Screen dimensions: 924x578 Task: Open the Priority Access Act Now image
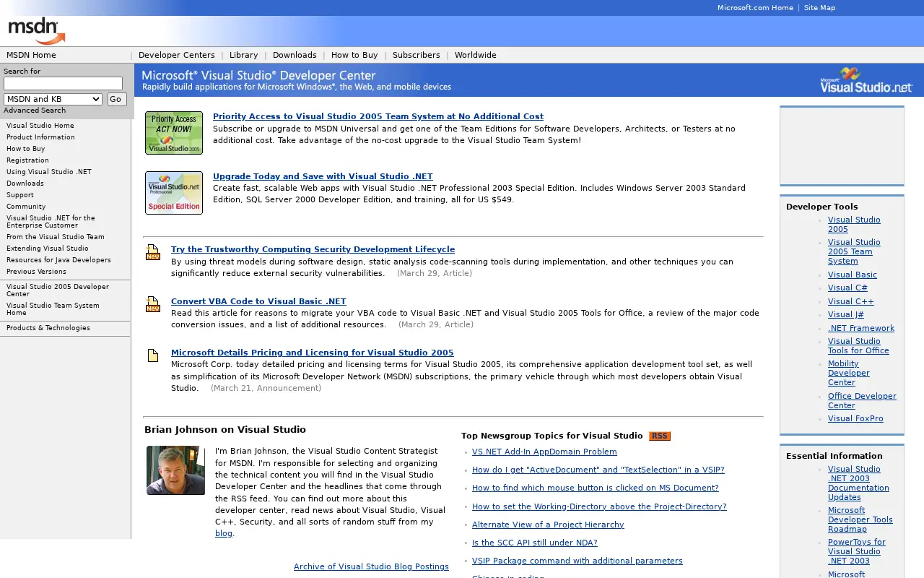[x=174, y=133]
